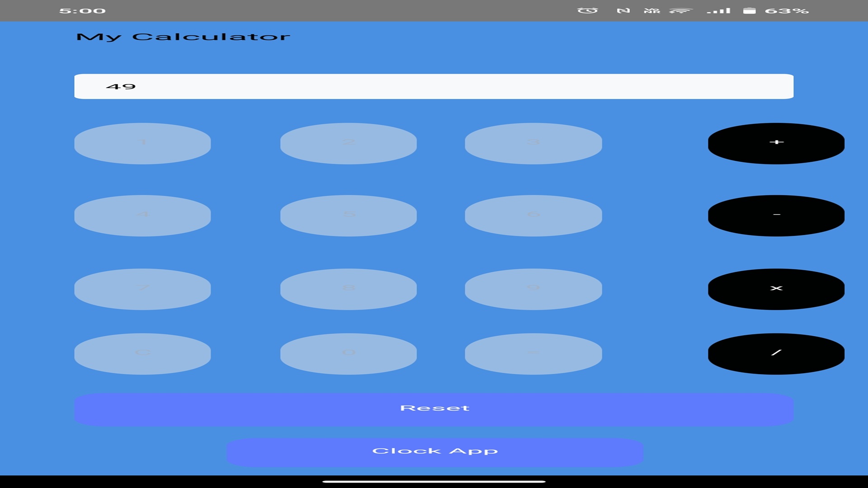Click the Reset button
The height and width of the screenshot is (488, 868).
tap(434, 409)
